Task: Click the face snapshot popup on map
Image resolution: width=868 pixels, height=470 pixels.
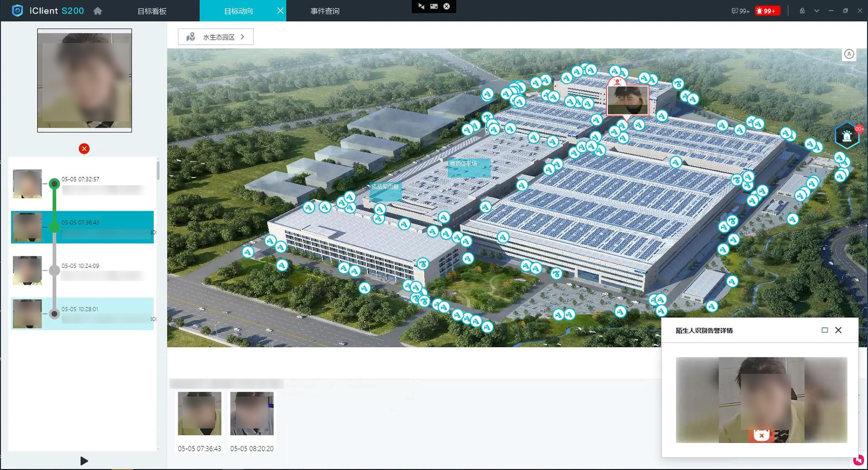Action: [627, 101]
